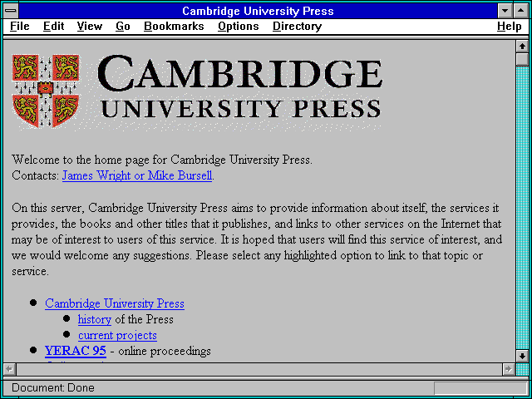Open the YERAC 95 link
The image size is (532, 399).
click(x=76, y=351)
